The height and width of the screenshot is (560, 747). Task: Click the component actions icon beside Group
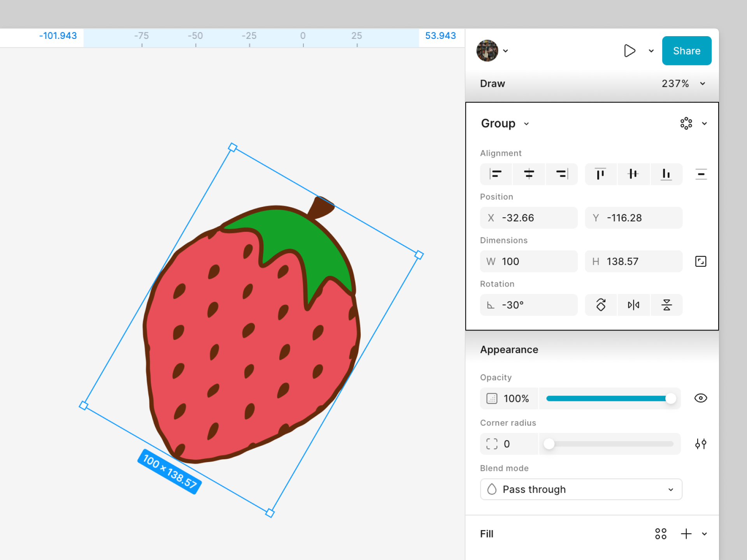(686, 123)
